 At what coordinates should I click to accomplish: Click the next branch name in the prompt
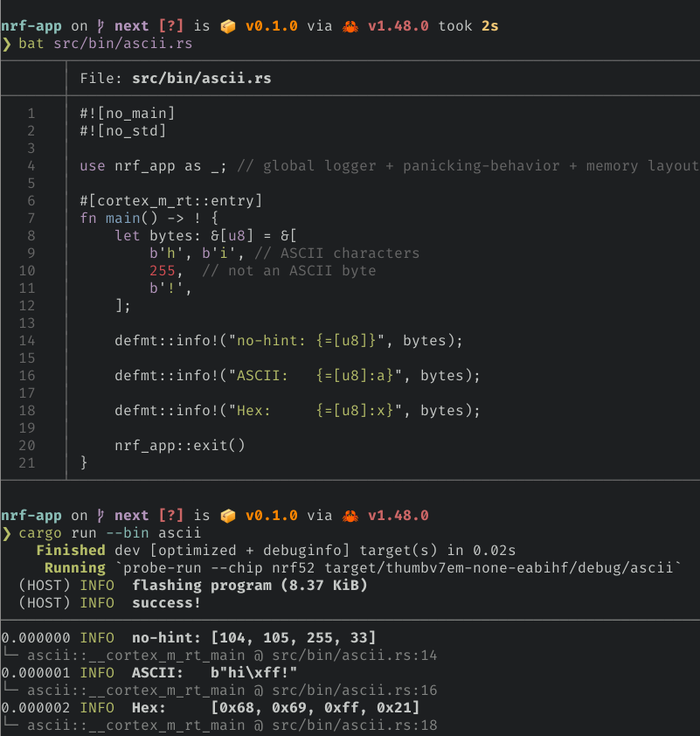131,25
